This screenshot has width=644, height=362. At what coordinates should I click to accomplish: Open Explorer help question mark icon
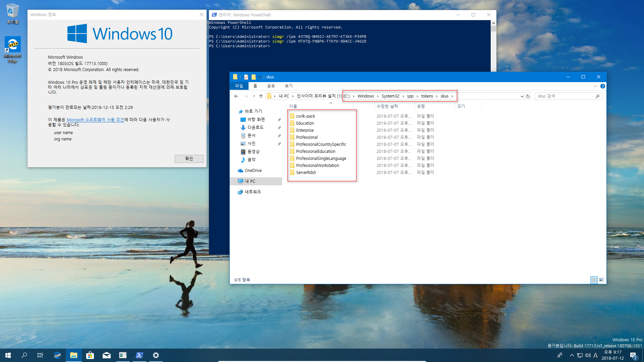click(603, 86)
